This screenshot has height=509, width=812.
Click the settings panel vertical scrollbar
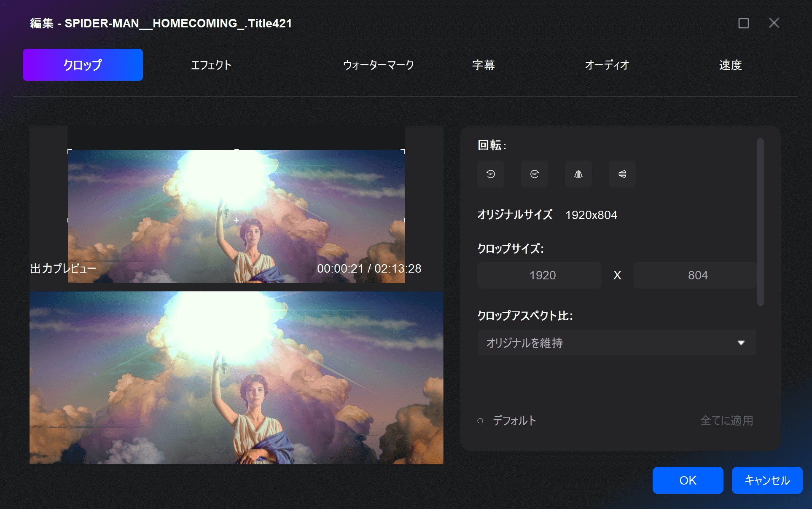(x=761, y=222)
